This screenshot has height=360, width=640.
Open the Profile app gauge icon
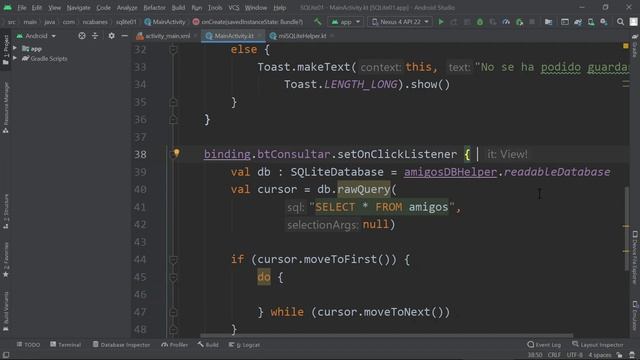coord(506,22)
